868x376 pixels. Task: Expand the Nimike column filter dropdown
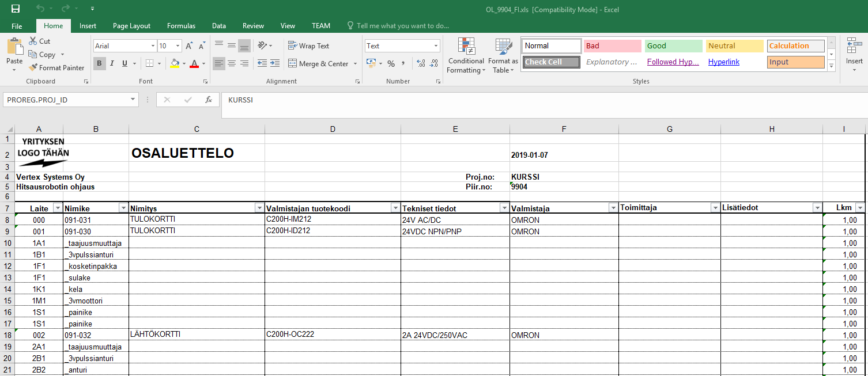(123, 208)
